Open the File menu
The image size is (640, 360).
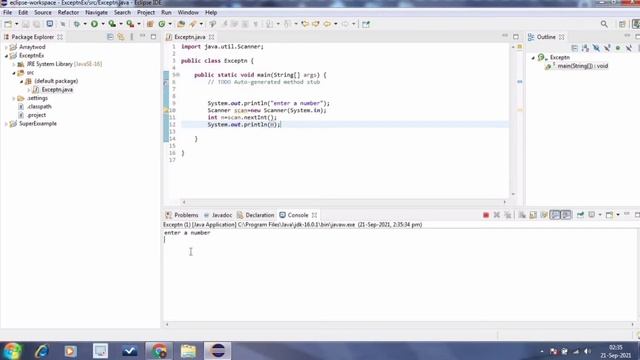click(x=7, y=13)
